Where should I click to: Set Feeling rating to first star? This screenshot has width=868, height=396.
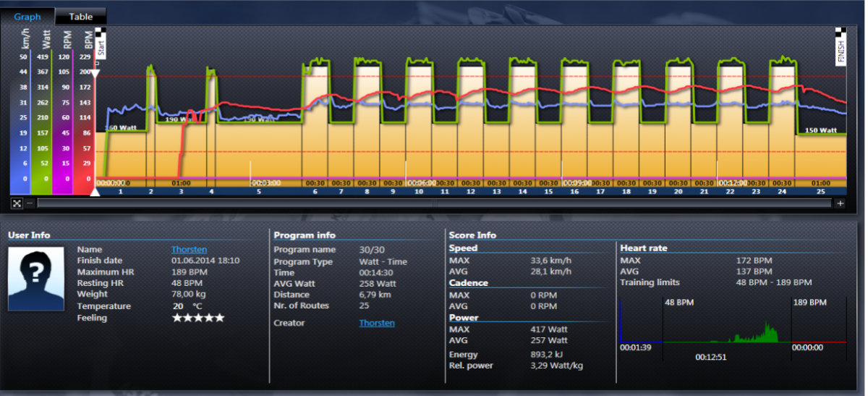(176, 318)
